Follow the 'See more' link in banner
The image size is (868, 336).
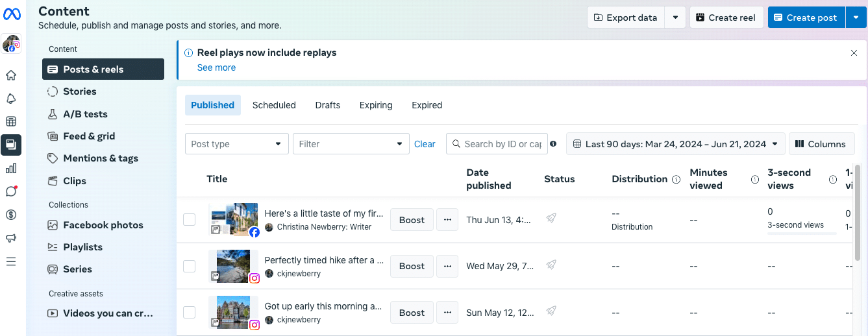pos(216,67)
